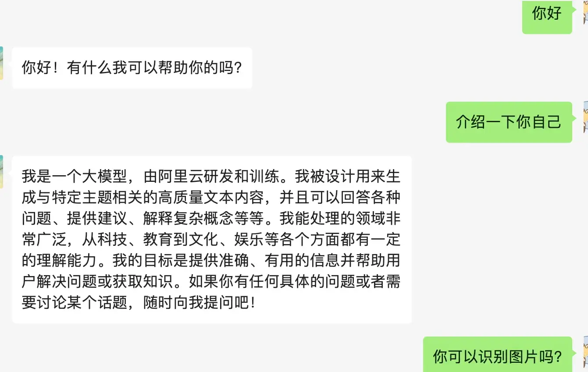Screen dimensions: 588x372
Task: Click the sender avatar next to 你可以识别图片吗？
Action: pos(586,352)
